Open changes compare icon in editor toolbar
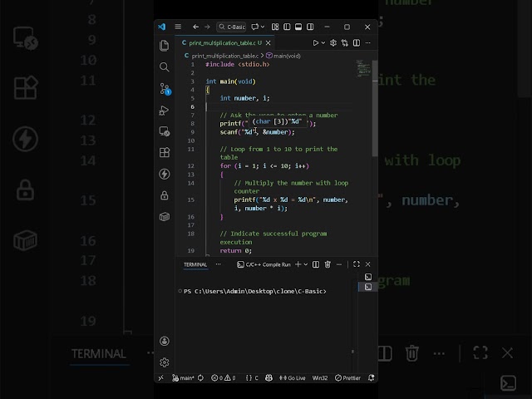 click(x=345, y=42)
